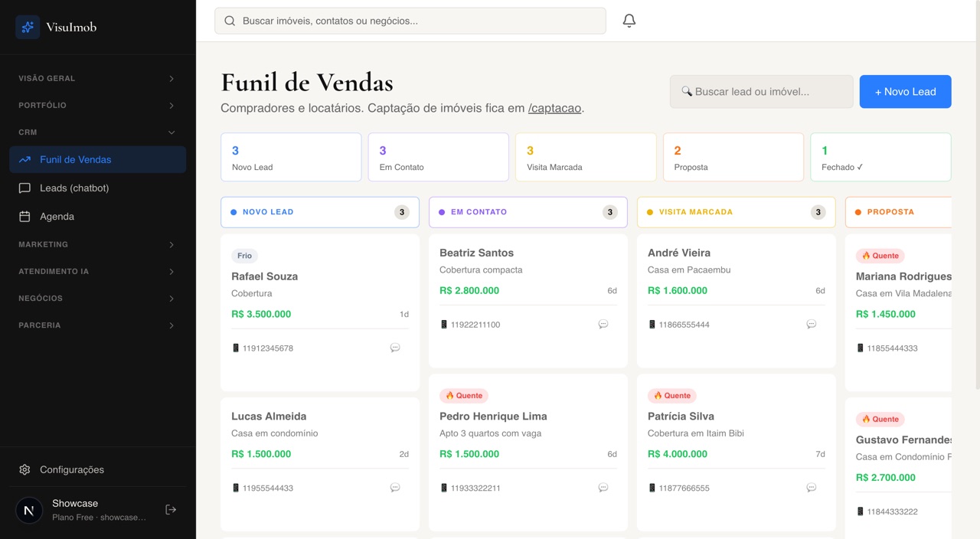Click phone icon next to 11855444333

point(861,348)
